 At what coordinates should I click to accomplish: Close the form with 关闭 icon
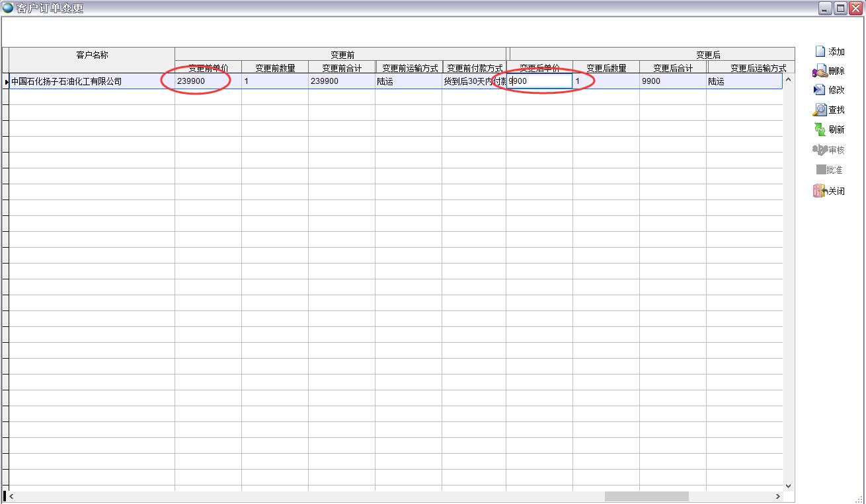click(x=820, y=191)
